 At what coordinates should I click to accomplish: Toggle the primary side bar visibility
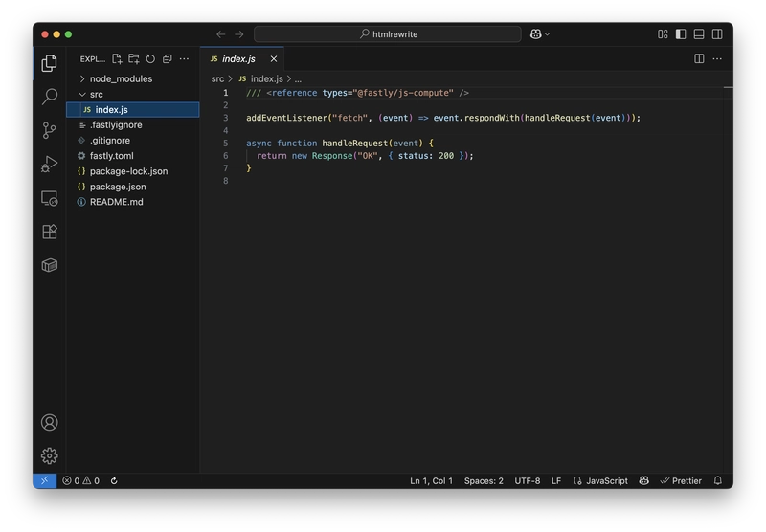[x=681, y=34]
